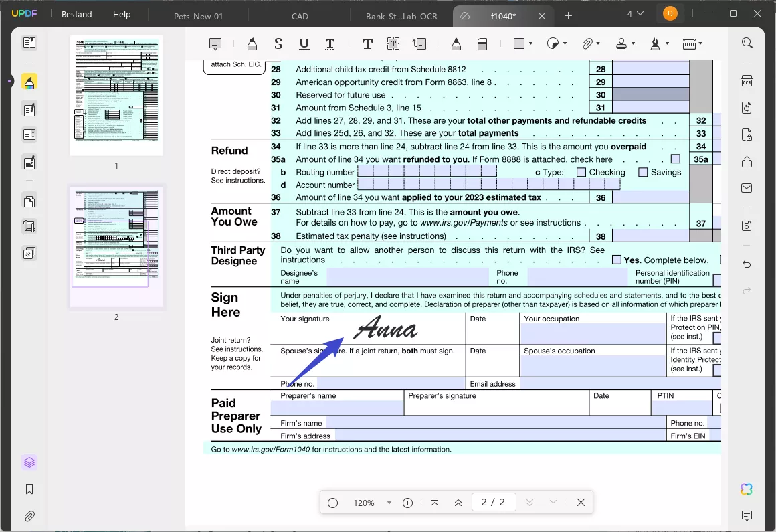The height and width of the screenshot is (532, 776).
Task: Select the Pencil drawing tool
Action: 456,44
